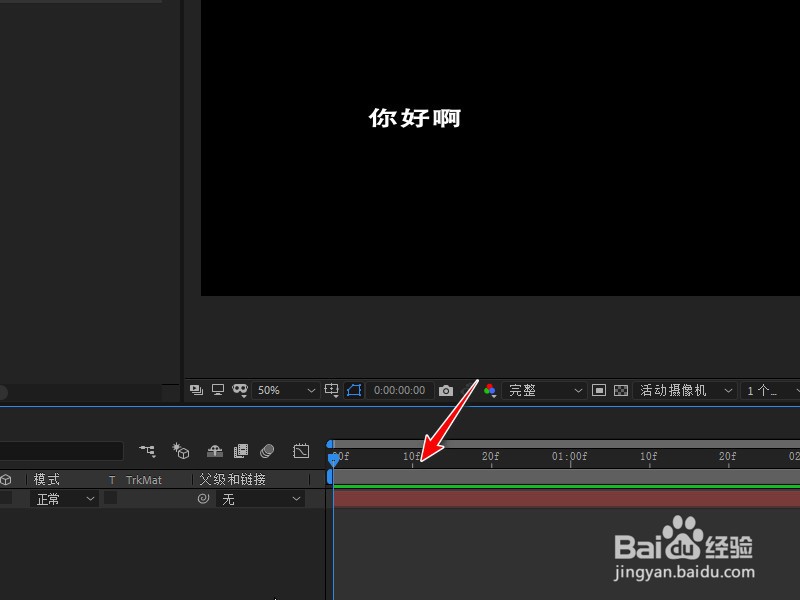The width and height of the screenshot is (800, 600).
Task: Enable Frame Blending for the composition
Action: click(x=239, y=451)
